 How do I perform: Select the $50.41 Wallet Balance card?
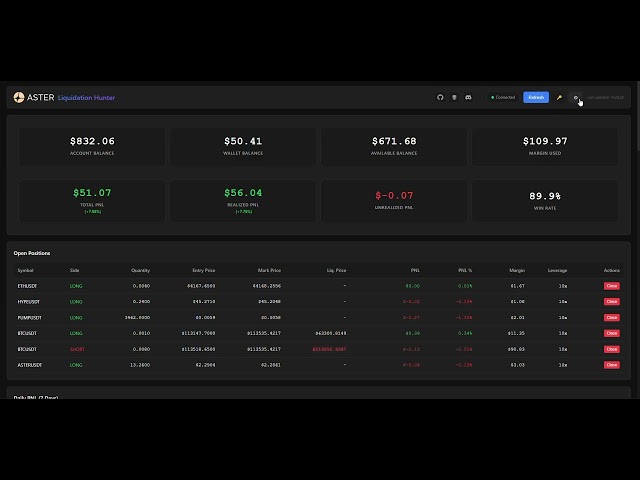[x=243, y=146]
